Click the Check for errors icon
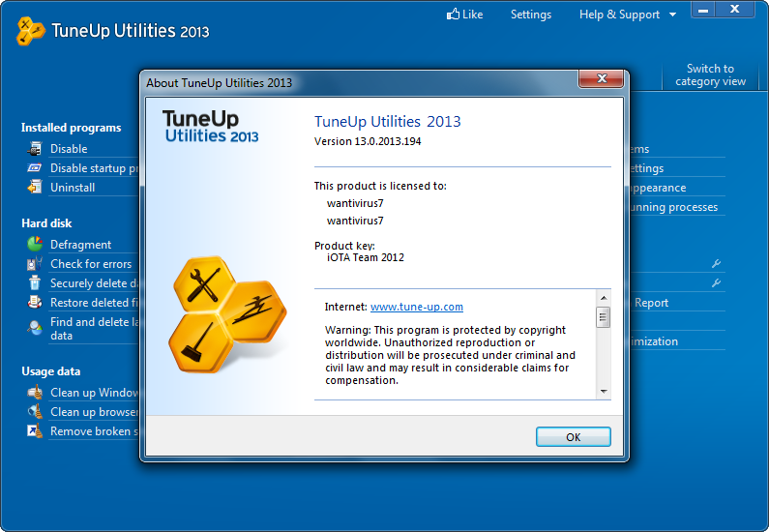The width and height of the screenshot is (769, 532). click(34, 264)
